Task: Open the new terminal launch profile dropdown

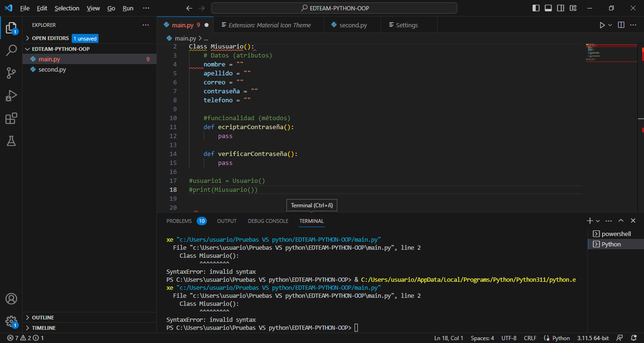Action: (598, 221)
